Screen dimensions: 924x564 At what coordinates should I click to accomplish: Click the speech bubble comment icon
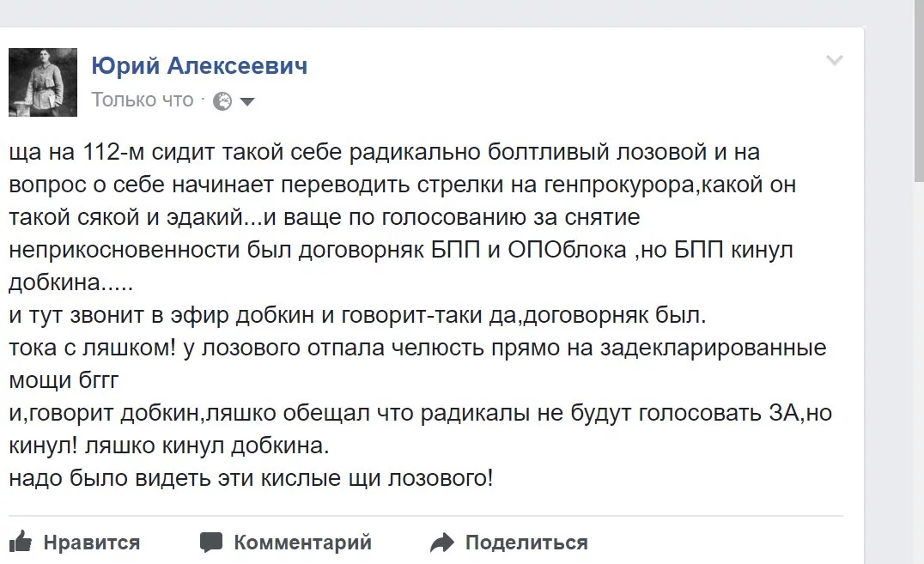click(211, 543)
